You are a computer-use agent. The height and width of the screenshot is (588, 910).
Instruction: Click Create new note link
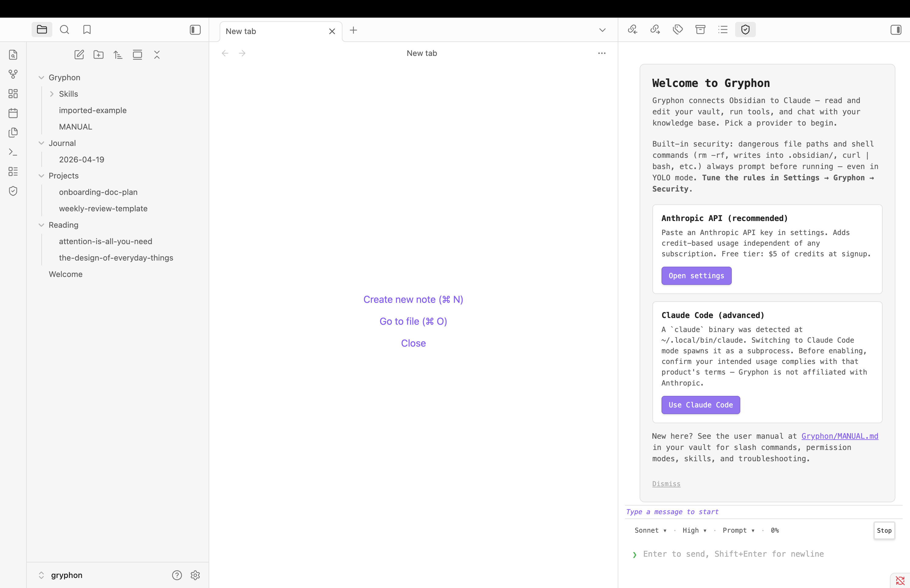click(413, 300)
